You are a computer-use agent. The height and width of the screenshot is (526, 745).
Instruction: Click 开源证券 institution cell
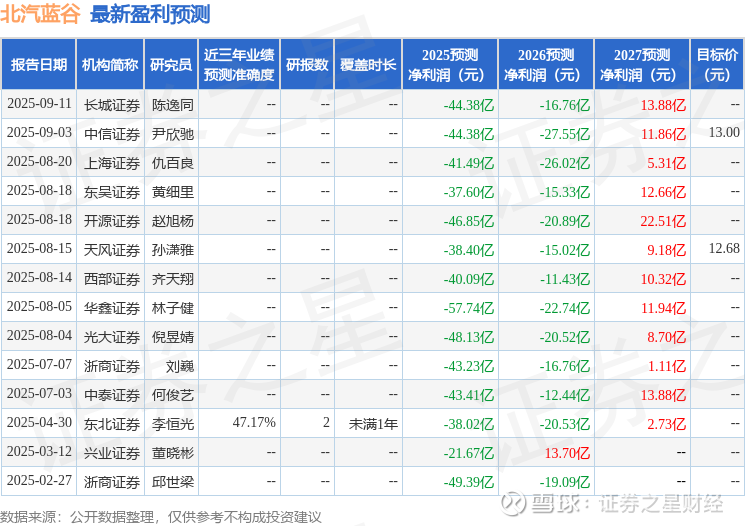pos(112,221)
